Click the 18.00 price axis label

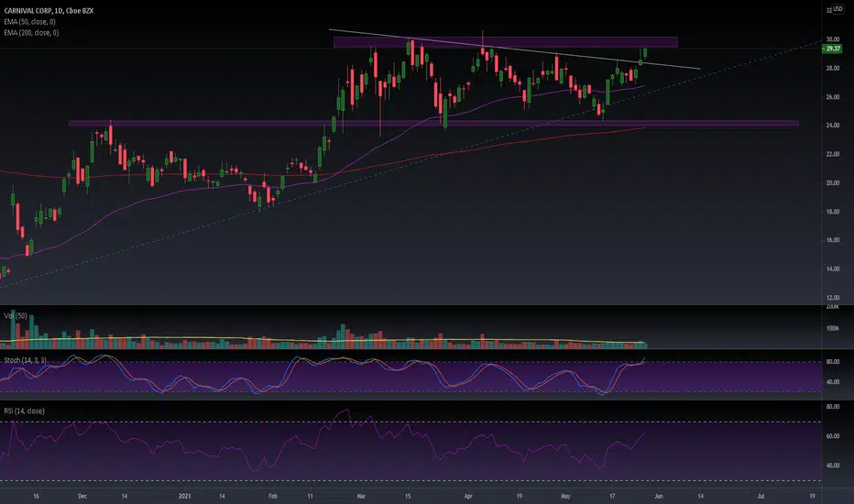(x=833, y=212)
